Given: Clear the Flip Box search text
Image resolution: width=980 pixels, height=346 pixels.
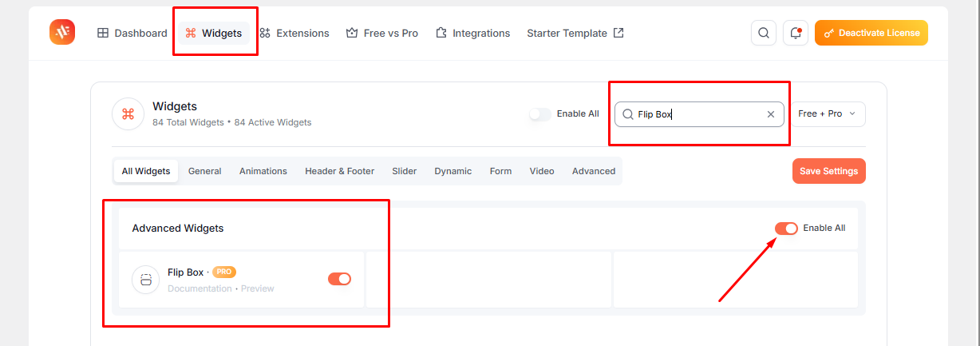Looking at the screenshot, I should coord(771,114).
